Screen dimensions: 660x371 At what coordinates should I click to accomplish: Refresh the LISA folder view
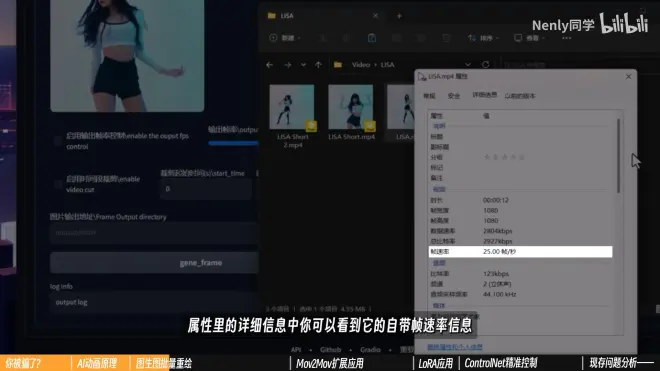485,65
